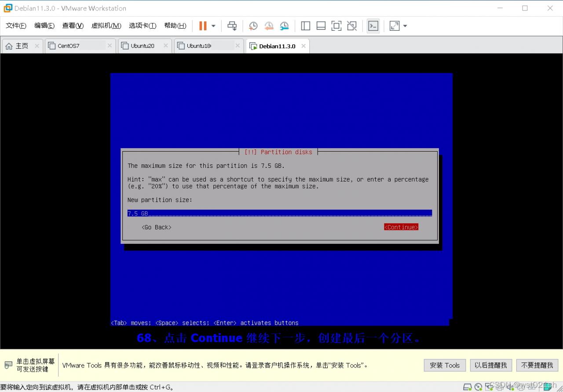Screen dimensions: 563x392
Task: Pause the running virtual machine
Action: [x=203, y=26]
